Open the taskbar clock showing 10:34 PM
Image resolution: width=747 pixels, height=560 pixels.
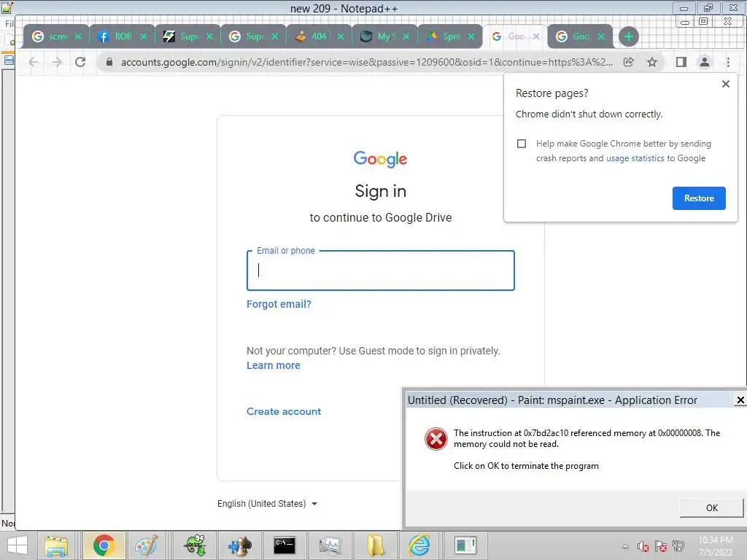(x=716, y=546)
